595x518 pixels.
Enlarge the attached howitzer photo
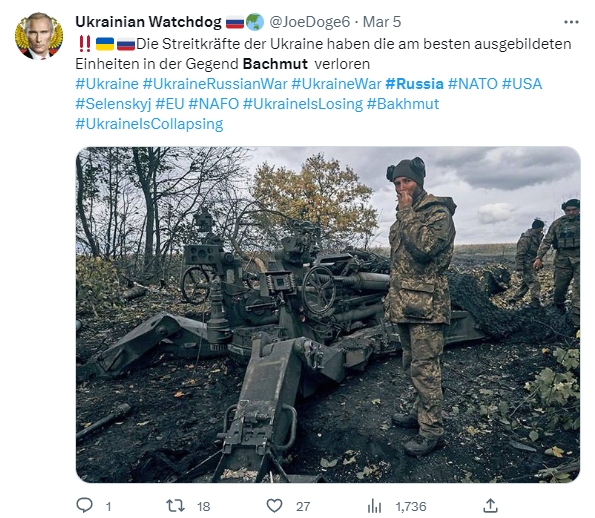point(328,315)
